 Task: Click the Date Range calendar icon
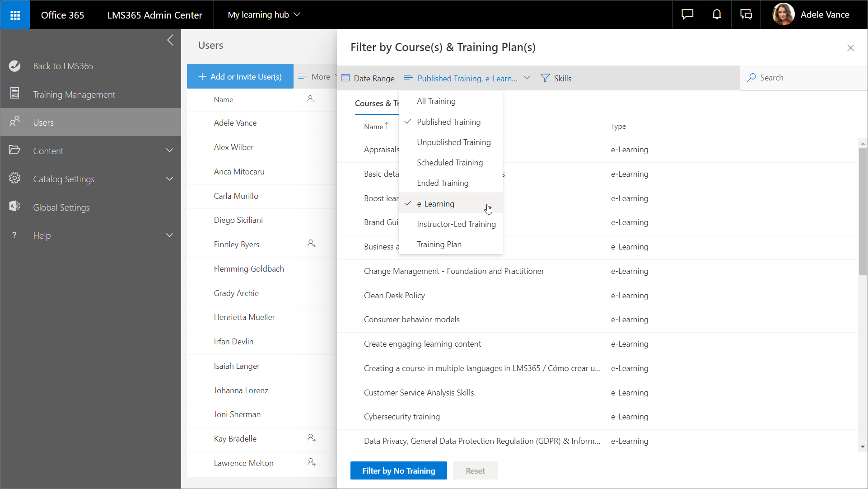345,78
